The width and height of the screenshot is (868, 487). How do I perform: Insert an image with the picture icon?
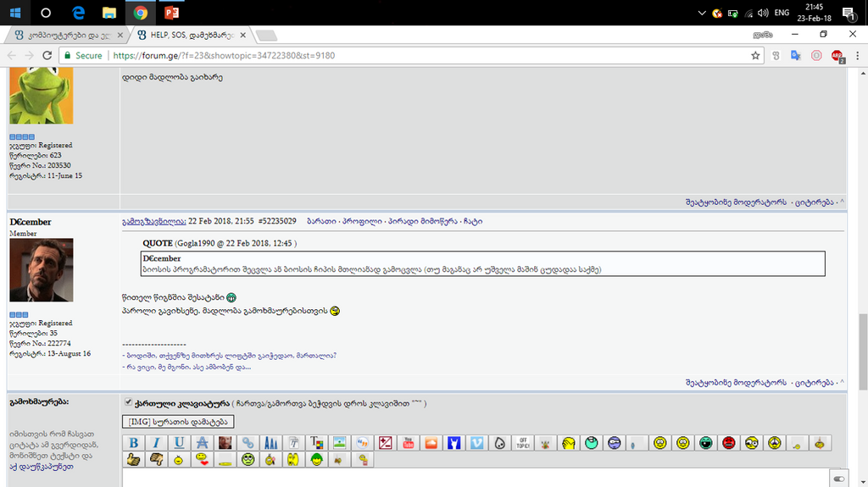(x=339, y=443)
